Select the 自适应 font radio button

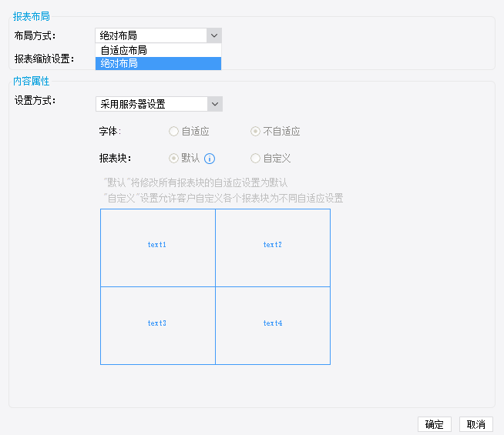click(x=173, y=132)
